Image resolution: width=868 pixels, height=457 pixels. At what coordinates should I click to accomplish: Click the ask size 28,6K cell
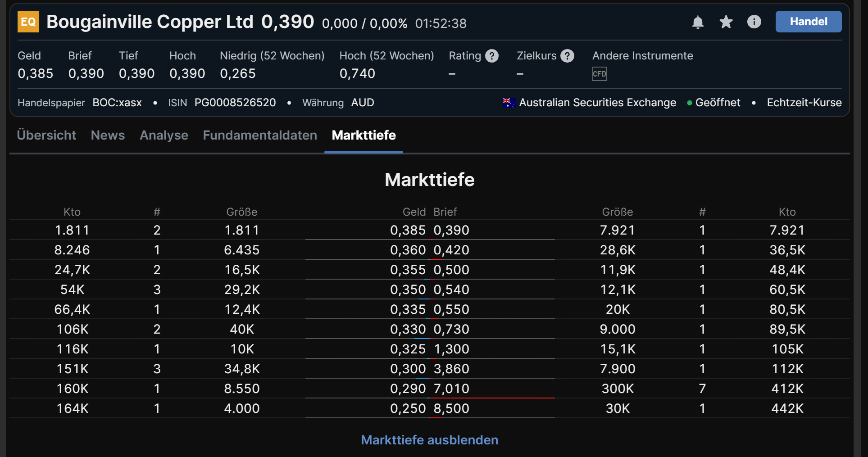click(x=618, y=250)
